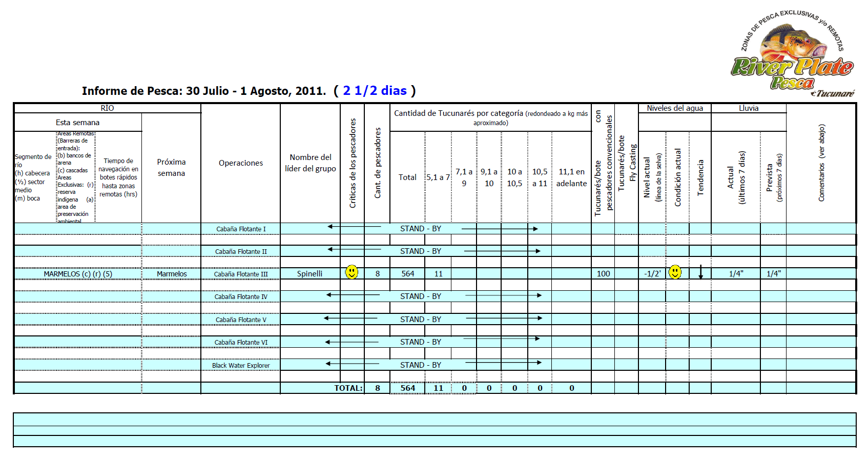Screen dimensions: 868x458
Task: Select the 100 Tucunarés/bote value cell
Action: [603, 274]
